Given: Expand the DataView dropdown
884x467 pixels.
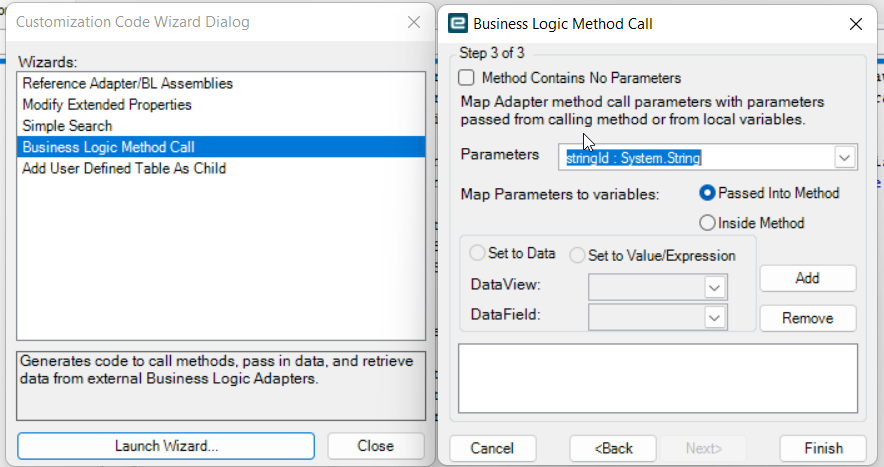Looking at the screenshot, I should coord(714,288).
